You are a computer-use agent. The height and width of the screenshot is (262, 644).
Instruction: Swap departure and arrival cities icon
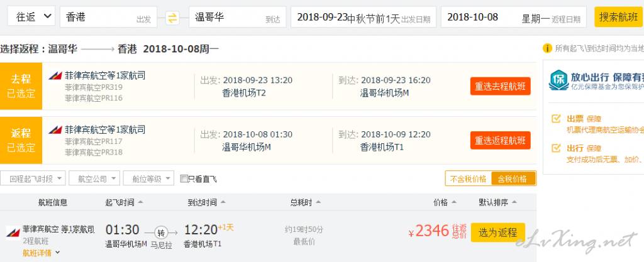(x=172, y=18)
